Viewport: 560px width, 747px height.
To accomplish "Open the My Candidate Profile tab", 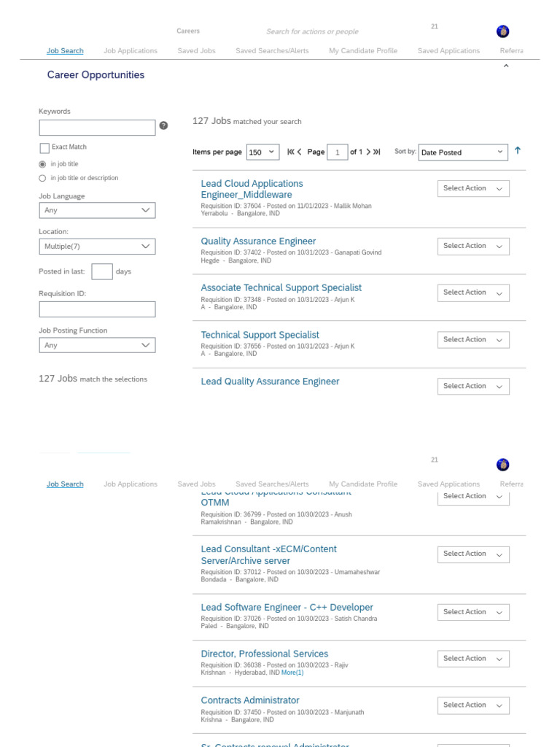I will coord(363,51).
